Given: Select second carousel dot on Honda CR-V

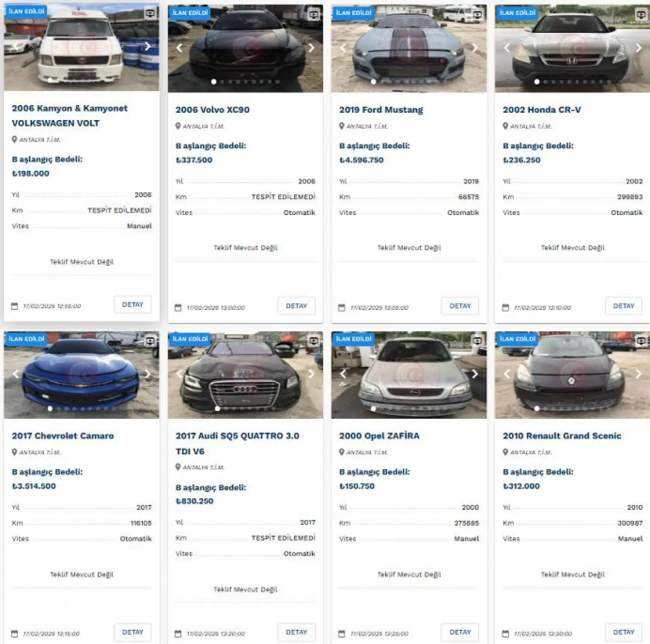Looking at the screenshot, I should [545, 82].
